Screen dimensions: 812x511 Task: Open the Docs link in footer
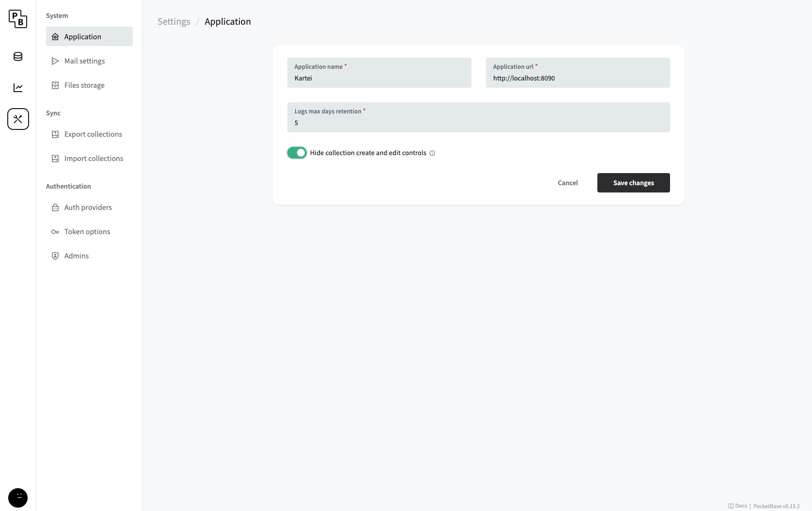[737, 506]
